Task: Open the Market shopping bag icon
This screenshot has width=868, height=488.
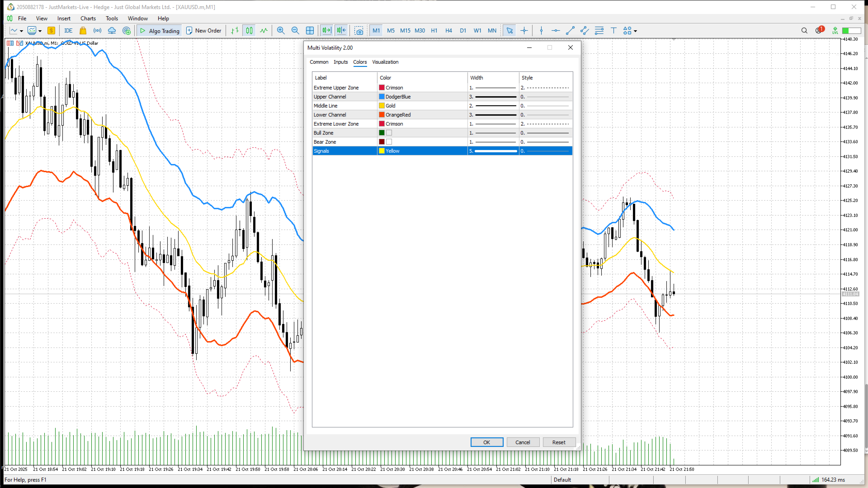Action: (x=83, y=31)
